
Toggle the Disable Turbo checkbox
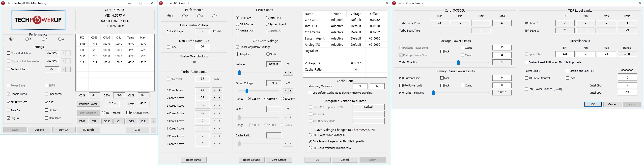tap(8, 94)
